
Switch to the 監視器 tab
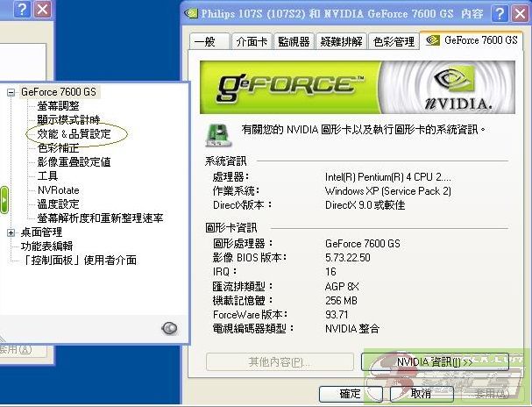[294, 41]
